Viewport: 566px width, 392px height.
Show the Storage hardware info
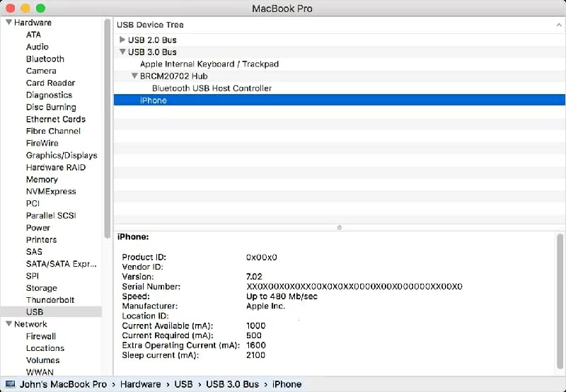point(41,288)
